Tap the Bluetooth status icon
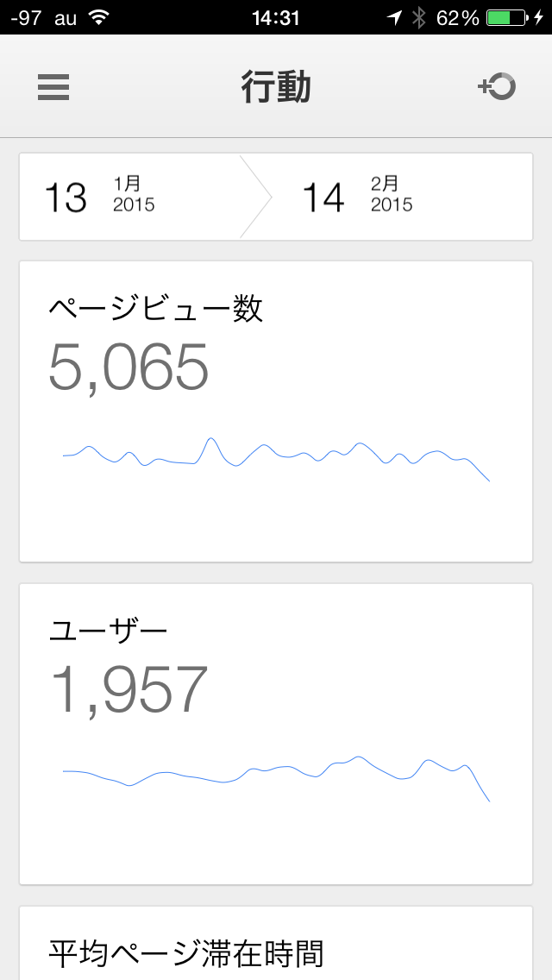Image resolution: width=552 pixels, height=980 pixels. 418,17
